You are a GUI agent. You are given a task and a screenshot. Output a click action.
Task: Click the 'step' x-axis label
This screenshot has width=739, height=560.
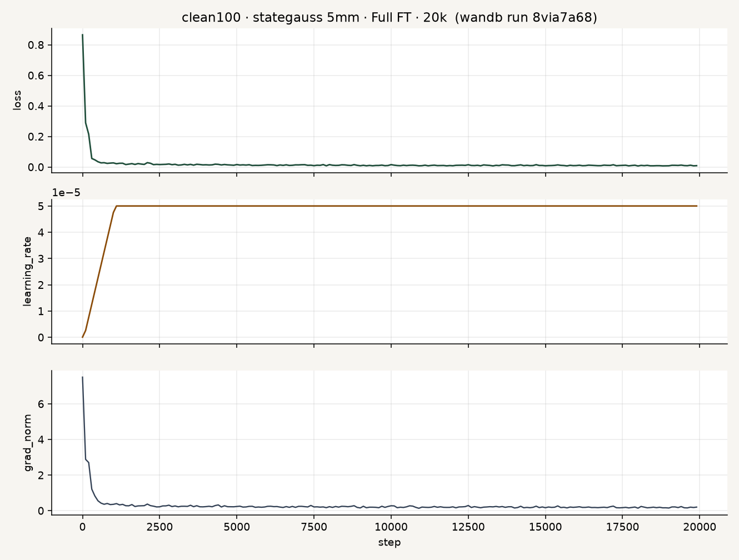[x=389, y=542]
